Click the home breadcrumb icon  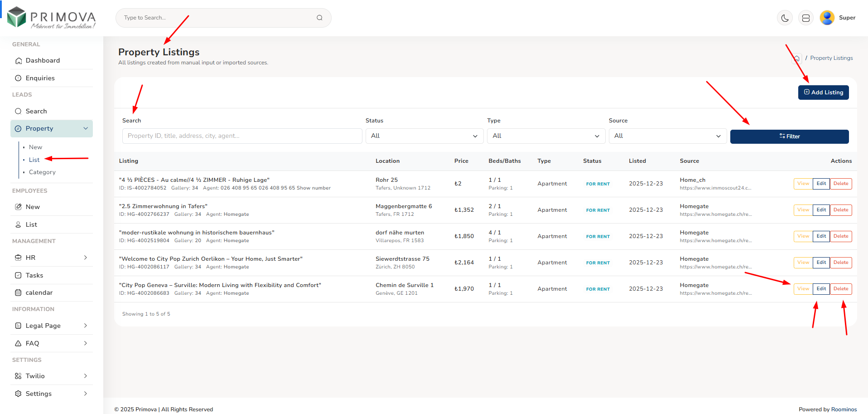pos(796,58)
